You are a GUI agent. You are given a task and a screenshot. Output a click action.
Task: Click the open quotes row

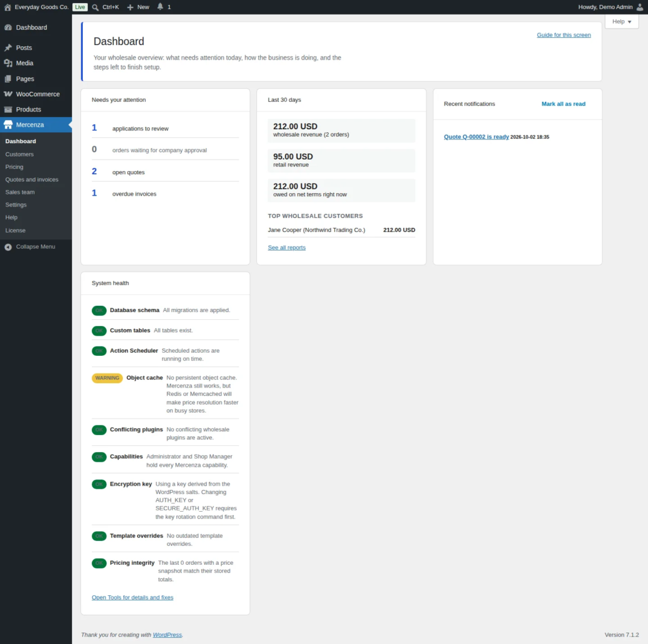pyautogui.click(x=165, y=172)
